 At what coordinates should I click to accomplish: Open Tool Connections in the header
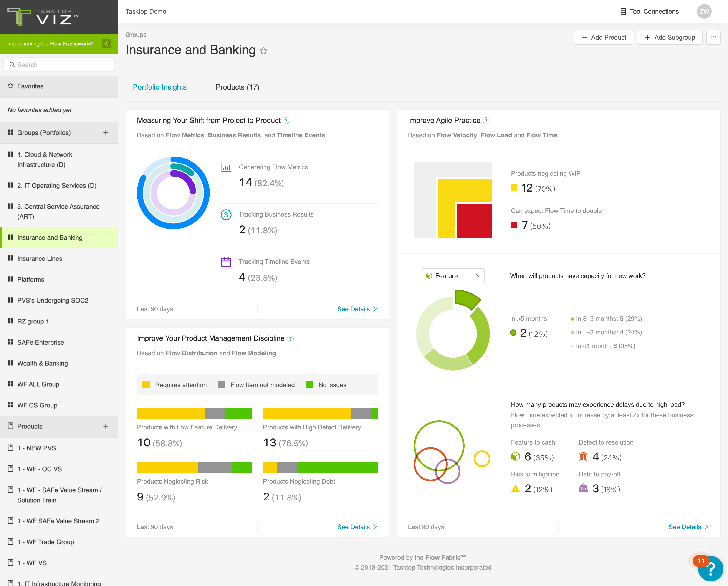coord(649,11)
